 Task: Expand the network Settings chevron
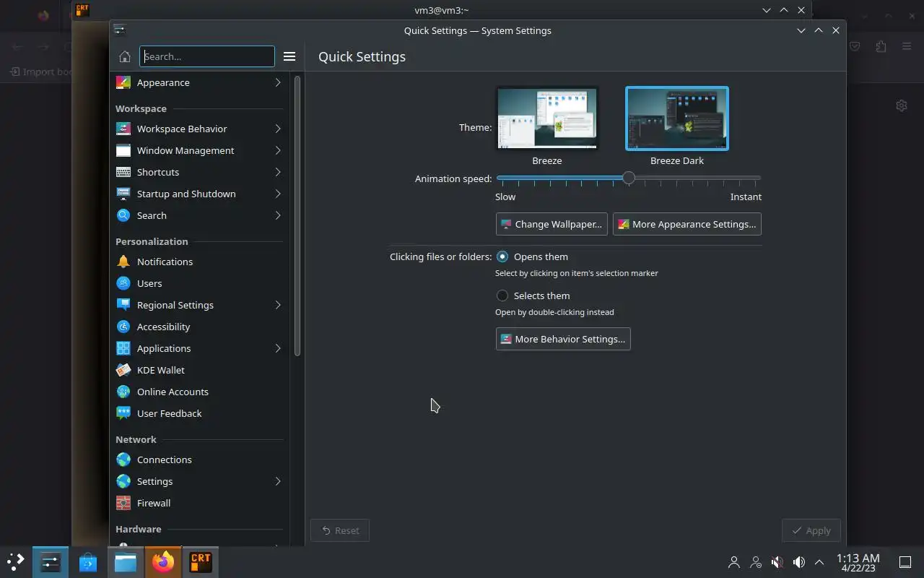point(278,481)
